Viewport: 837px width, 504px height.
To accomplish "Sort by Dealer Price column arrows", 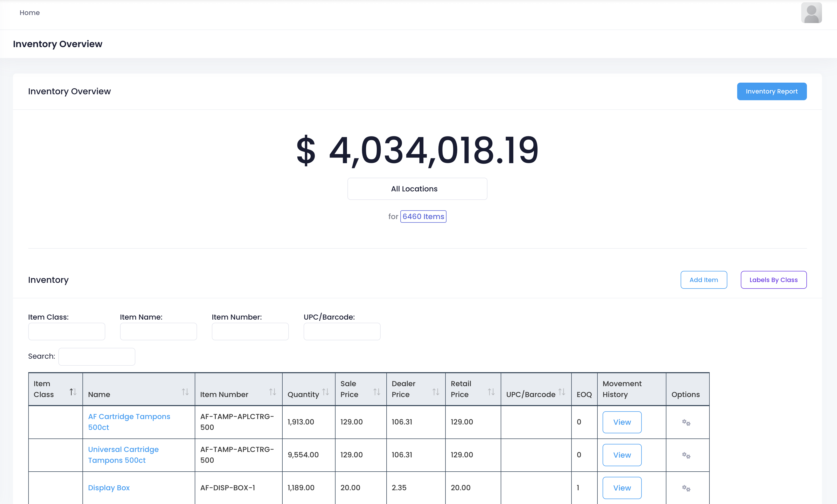I will 436,392.
